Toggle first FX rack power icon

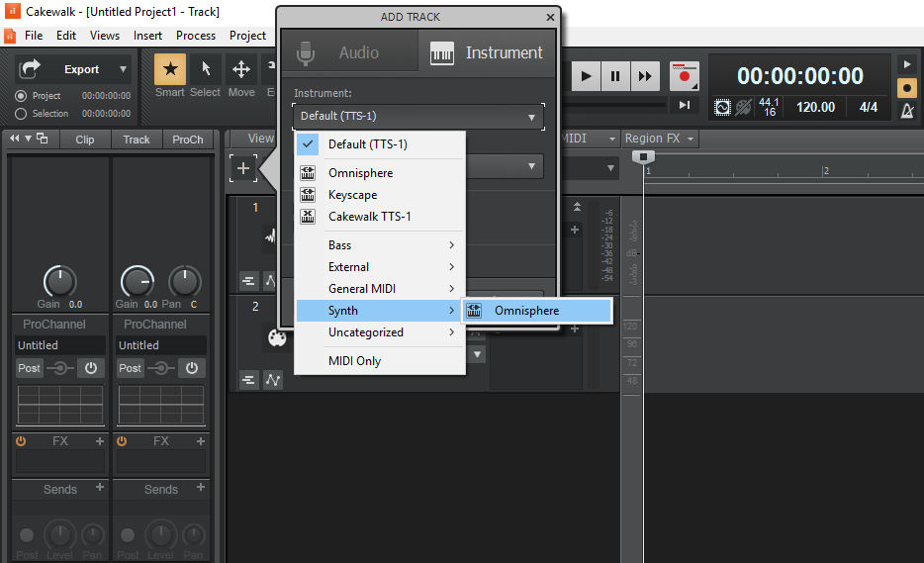click(21, 441)
